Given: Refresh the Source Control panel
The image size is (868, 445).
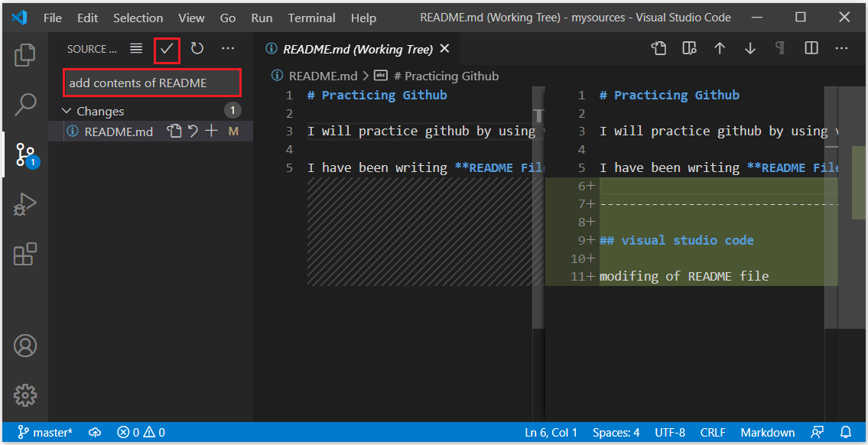Looking at the screenshot, I should pyautogui.click(x=197, y=49).
